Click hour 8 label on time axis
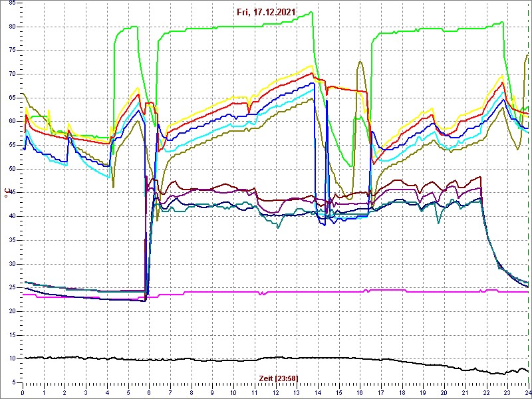The width and height of the screenshot is (532, 399). click(x=192, y=393)
